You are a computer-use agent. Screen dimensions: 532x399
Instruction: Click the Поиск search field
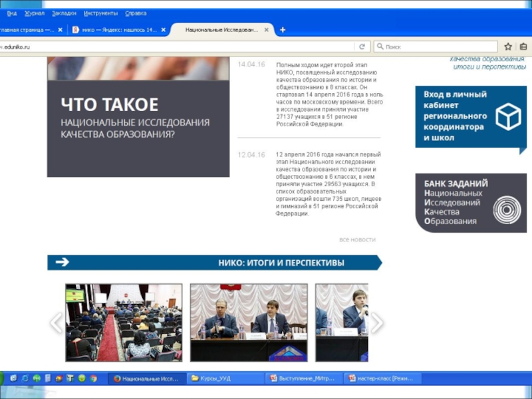436,47
